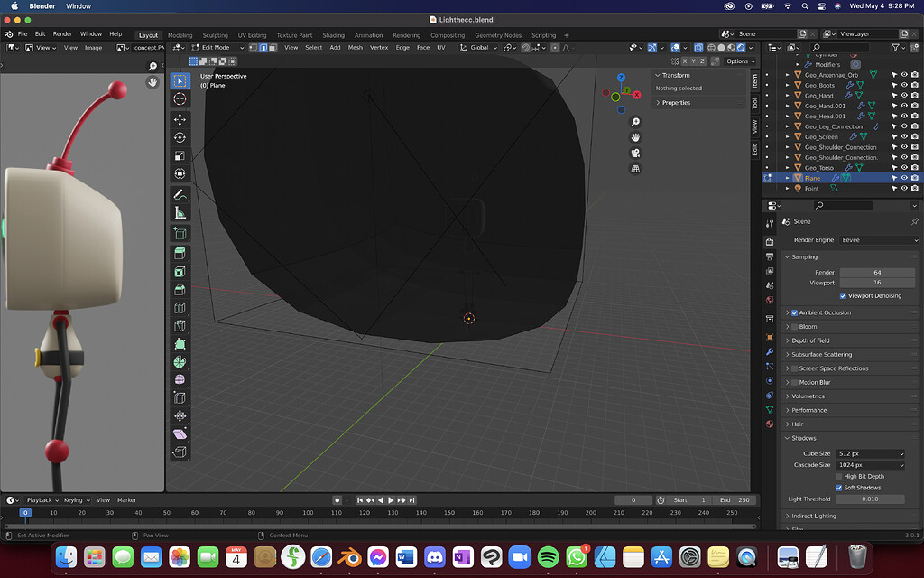Uncheck Soft Shadows
The height and width of the screenshot is (578, 924).
839,488
